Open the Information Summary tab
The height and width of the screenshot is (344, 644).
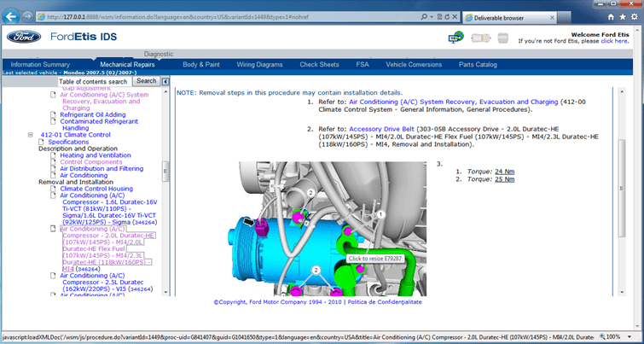pyautogui.click(x=40, y=65)
